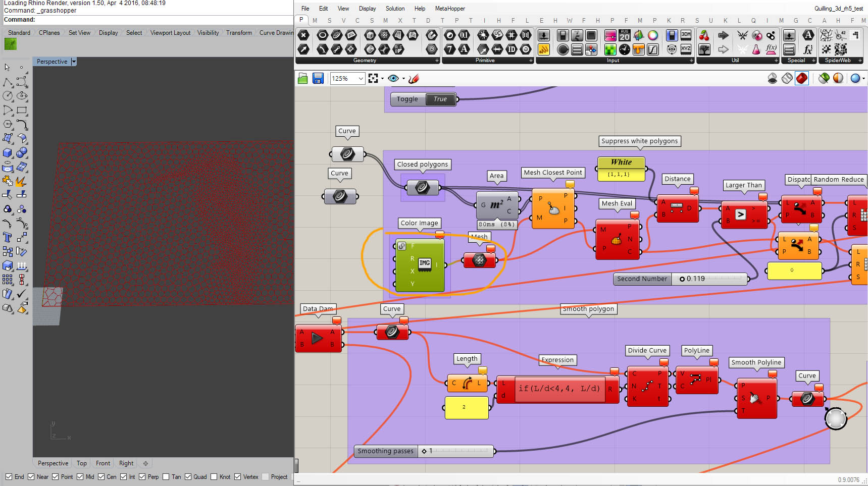
Task: Flip the Toggle True boolean component
Action: point(440,99)
